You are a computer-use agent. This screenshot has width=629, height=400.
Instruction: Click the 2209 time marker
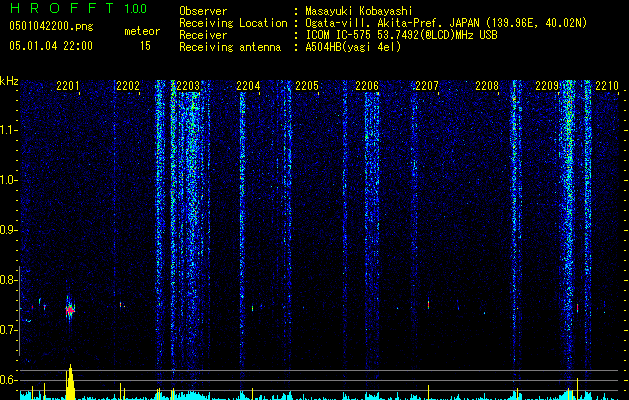(x=547, y=85)
